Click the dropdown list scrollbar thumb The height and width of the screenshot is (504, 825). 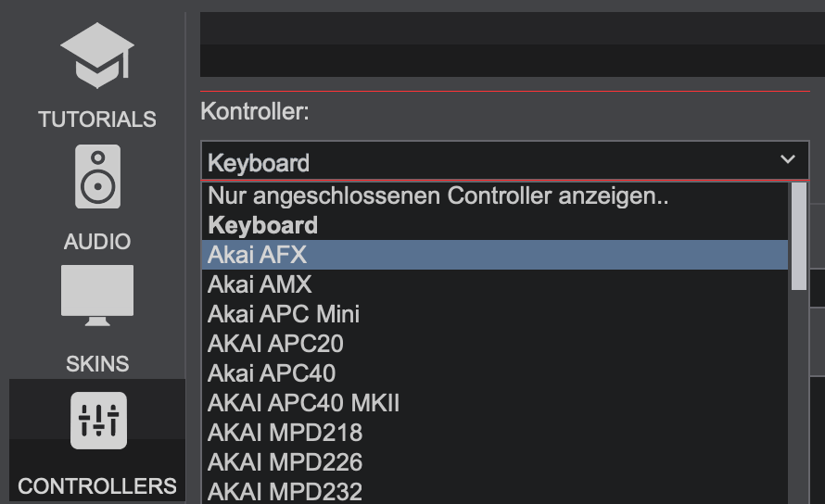coord(799,236)
